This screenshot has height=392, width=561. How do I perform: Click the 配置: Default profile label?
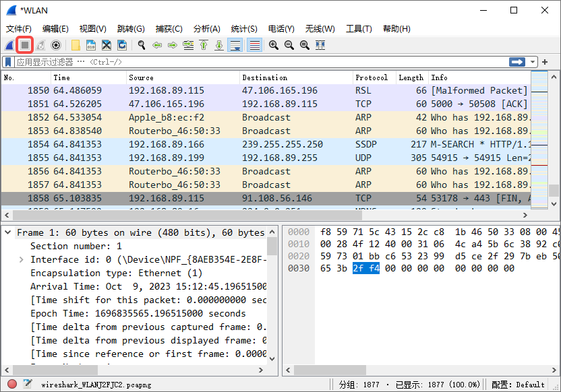(x=518, y=385)
